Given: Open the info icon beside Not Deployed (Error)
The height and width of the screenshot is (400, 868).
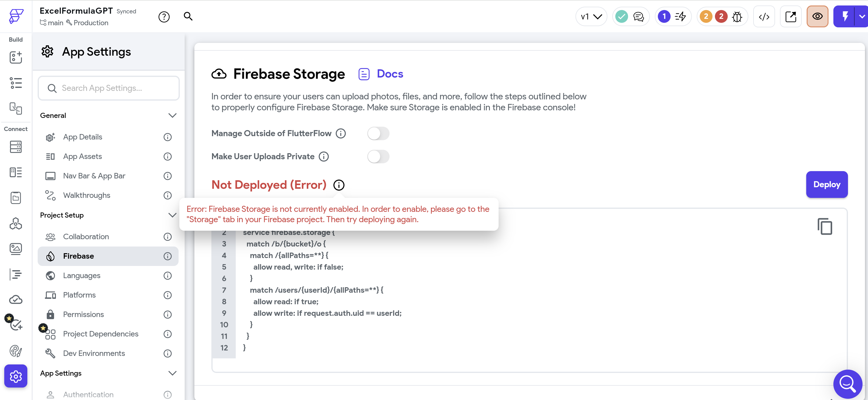Looking at the screenshot, I should pyautogui.click(x=339, y=185).
